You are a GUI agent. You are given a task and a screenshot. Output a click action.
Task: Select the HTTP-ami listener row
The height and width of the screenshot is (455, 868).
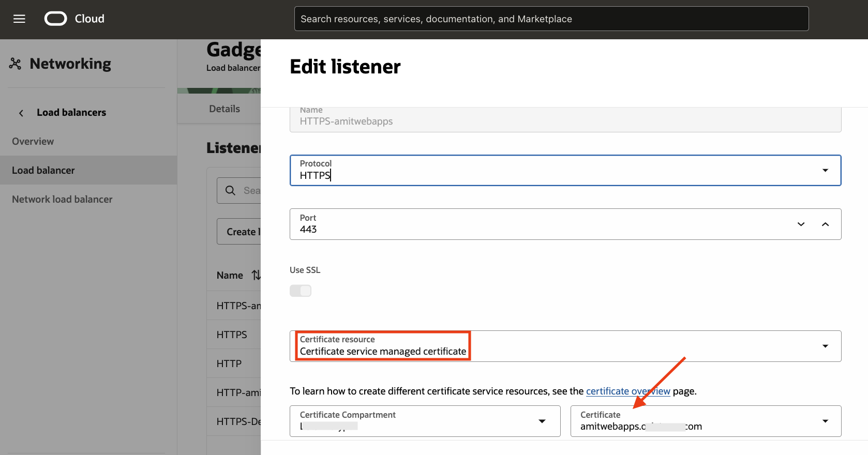(x=234, y=392)
